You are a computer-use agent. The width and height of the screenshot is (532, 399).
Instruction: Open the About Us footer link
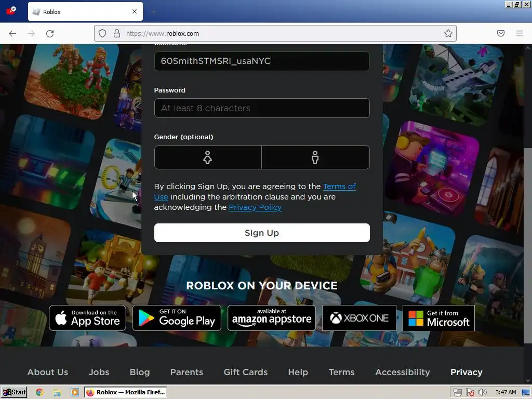point(48,372)
